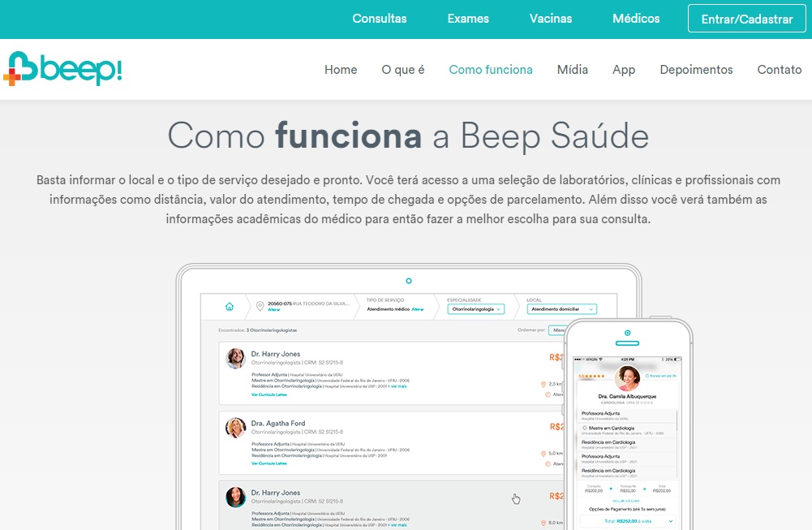812x530 pixels.
Task: Open the Atendimento domiciliar location dropdown
Action: coord(561,309)
